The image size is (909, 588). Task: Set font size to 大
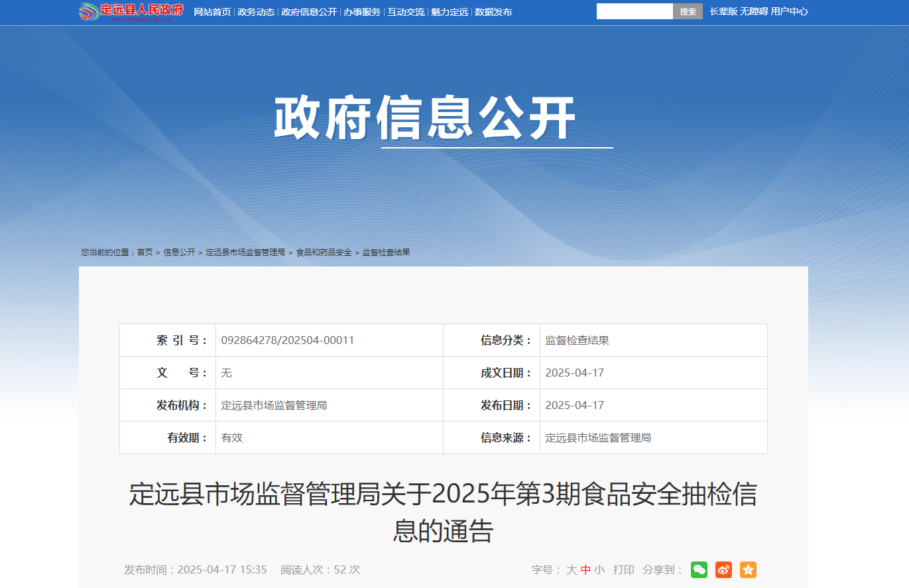572,569
